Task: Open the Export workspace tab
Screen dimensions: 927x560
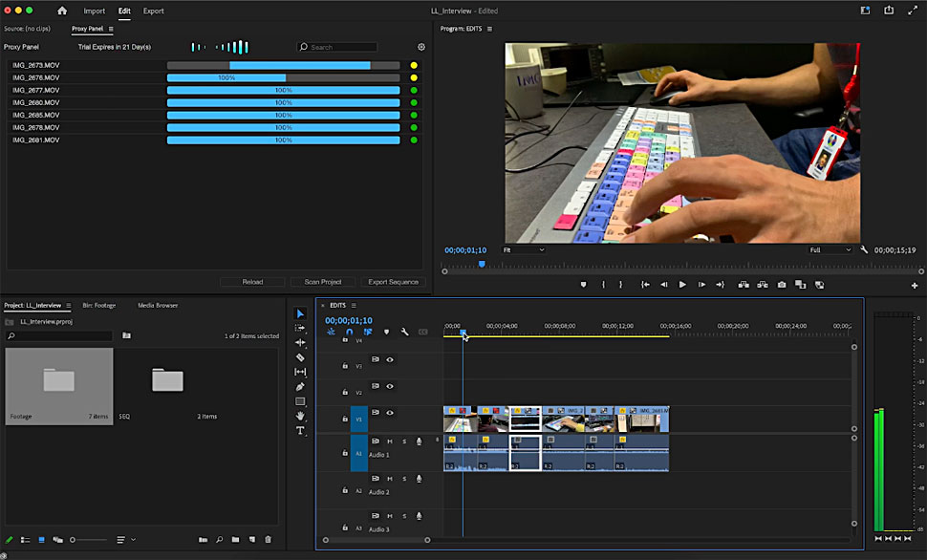Action: coord(153,11)
